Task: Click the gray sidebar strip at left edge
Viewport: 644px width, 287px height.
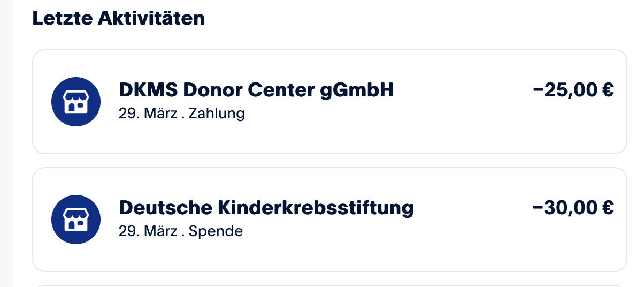Action: tap(6, 143)
